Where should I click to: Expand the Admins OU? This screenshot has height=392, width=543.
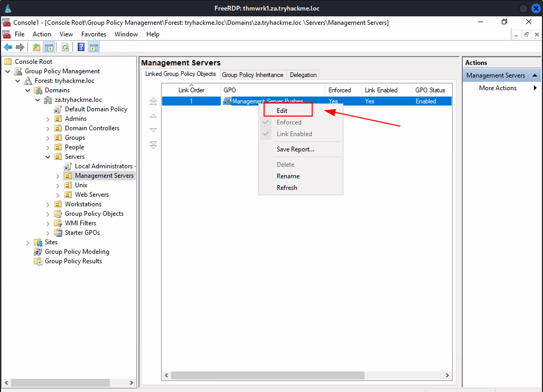click(x=48, y=119)
